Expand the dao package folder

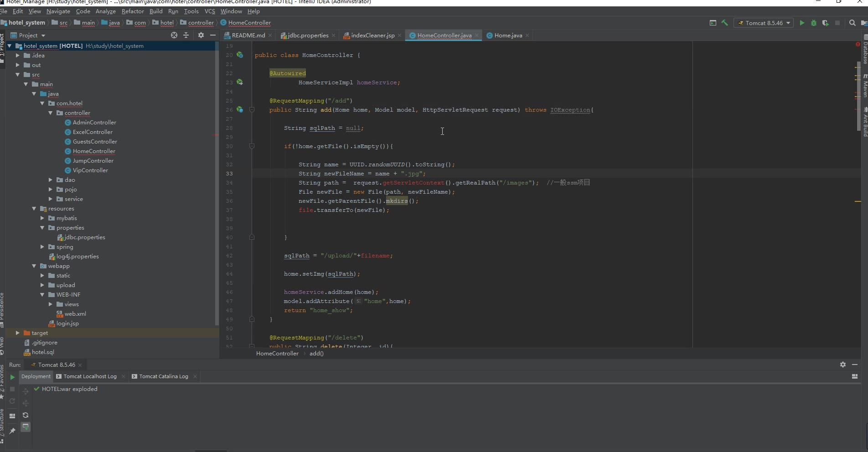pyautogui.click(x=51, y=180)
